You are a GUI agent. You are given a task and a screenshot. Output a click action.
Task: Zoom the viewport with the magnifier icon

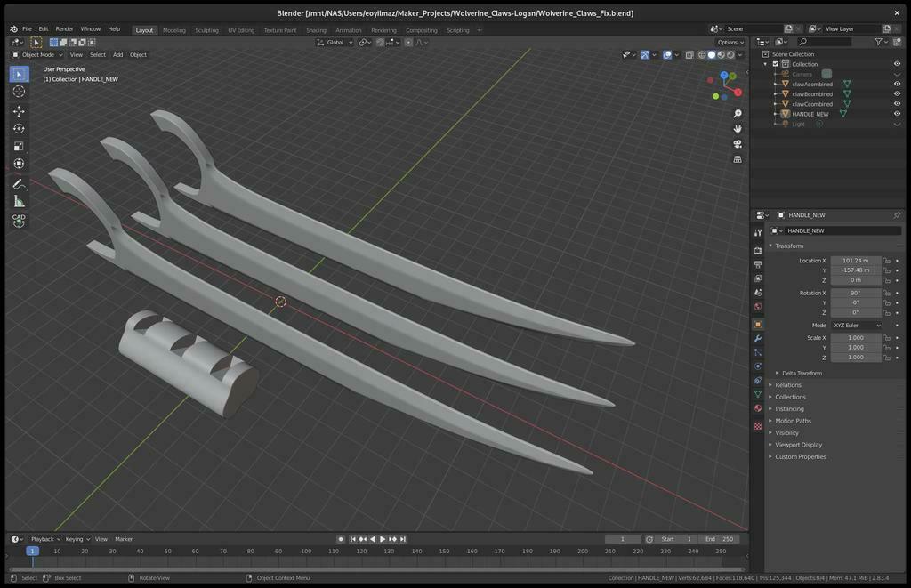(738, 113)
